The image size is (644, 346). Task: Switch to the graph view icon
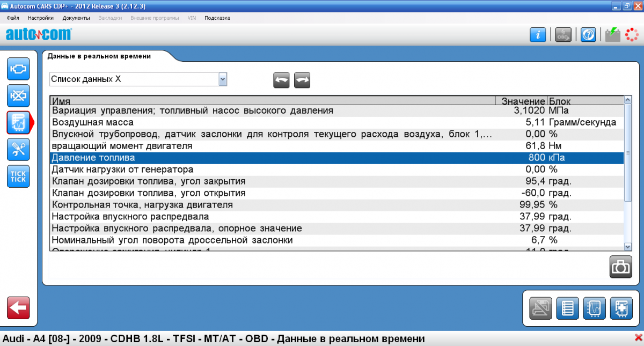[595, 308]
